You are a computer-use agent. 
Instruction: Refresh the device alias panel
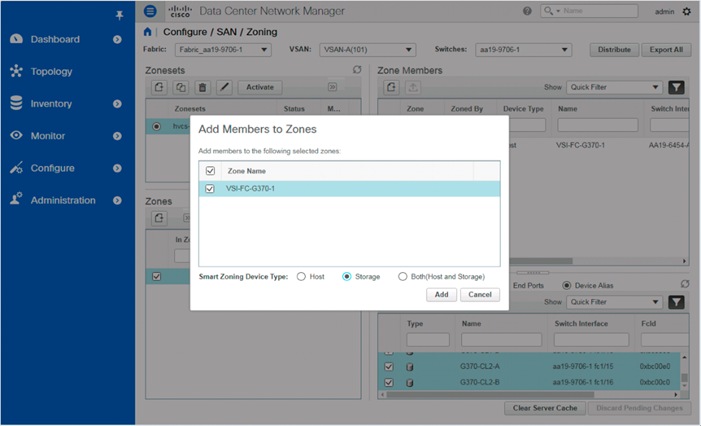[685, 284]
